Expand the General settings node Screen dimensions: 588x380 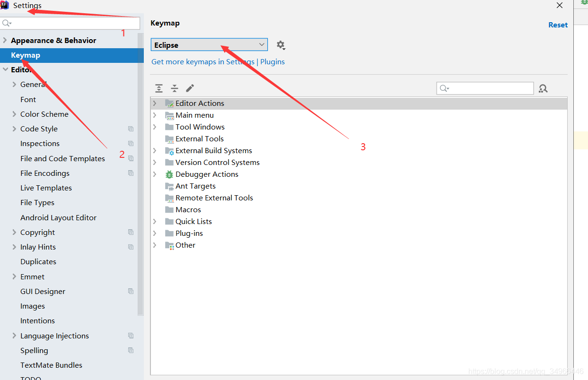(x=15, y=85)
